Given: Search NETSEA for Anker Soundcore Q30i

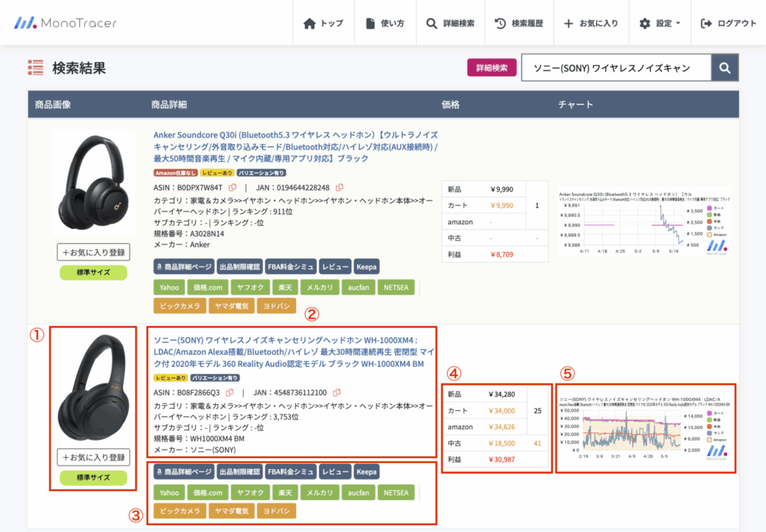Looking at the screenshot, I should click(x=396, y=287).
